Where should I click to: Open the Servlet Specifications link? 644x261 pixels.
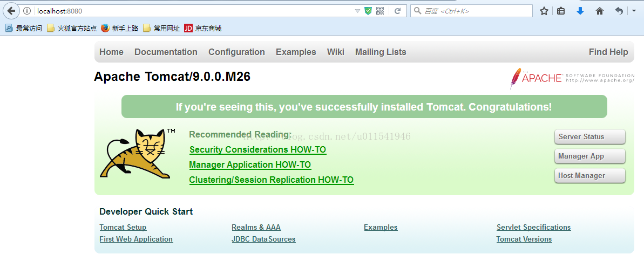tap(533, 228)
